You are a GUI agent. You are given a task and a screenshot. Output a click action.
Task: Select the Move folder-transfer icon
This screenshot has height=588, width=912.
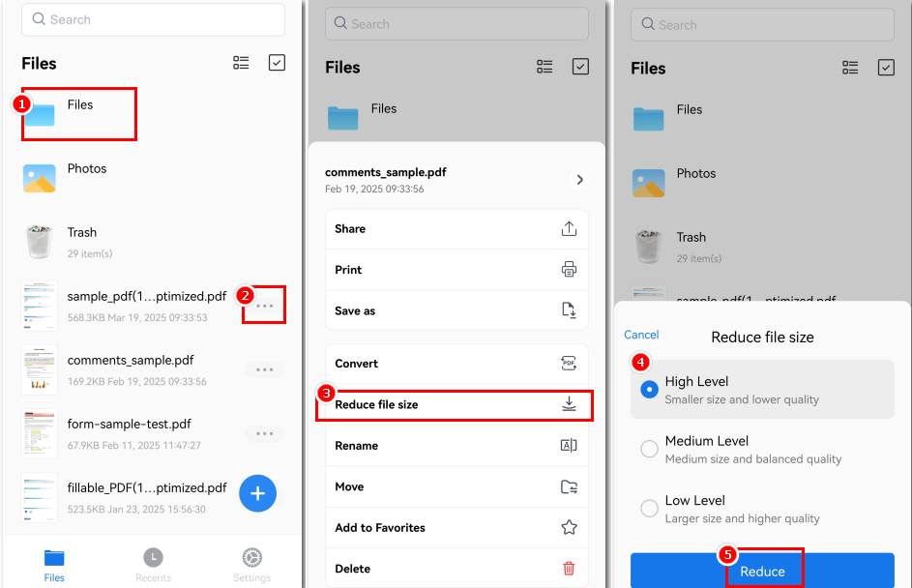[570, 486]
